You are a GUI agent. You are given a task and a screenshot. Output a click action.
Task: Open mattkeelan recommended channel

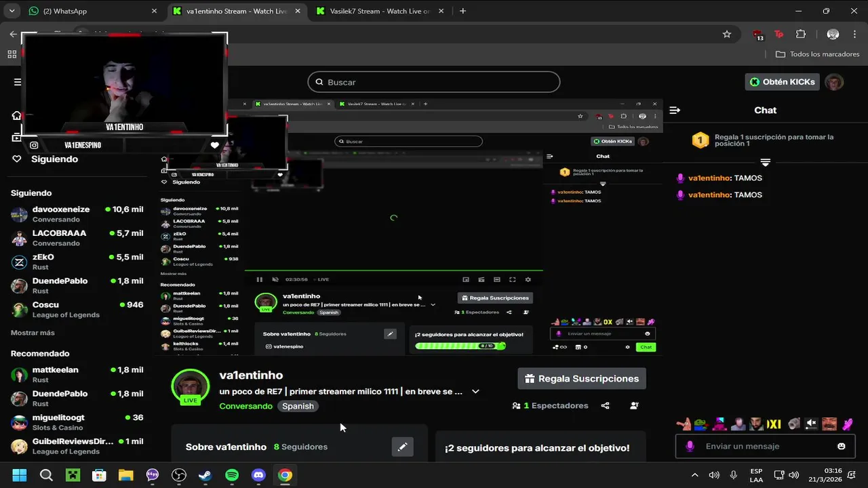77,375
